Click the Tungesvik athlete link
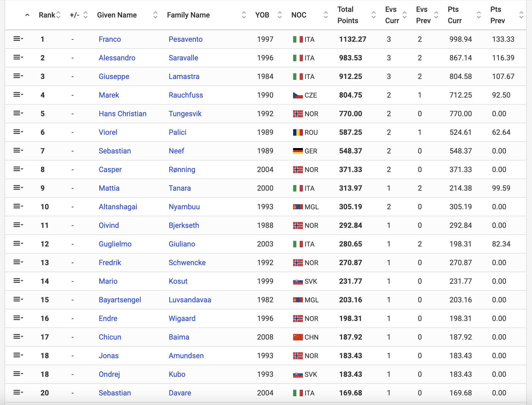 click(185, 114)
